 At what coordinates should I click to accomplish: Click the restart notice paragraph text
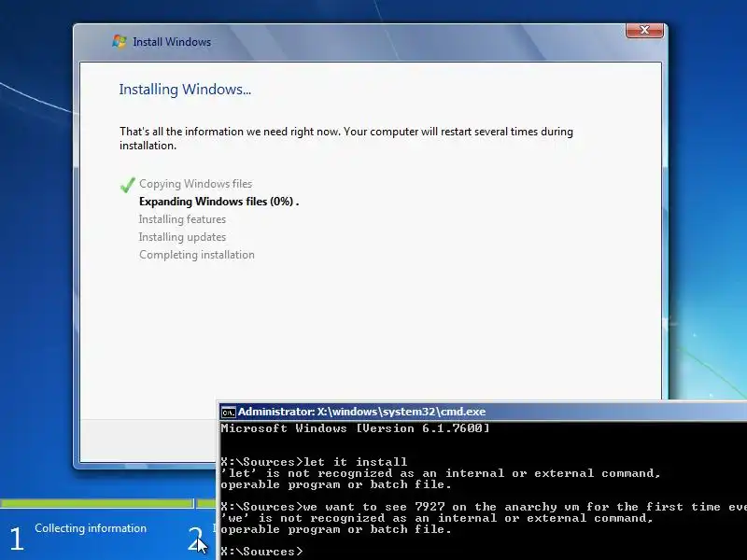point(346,138)
